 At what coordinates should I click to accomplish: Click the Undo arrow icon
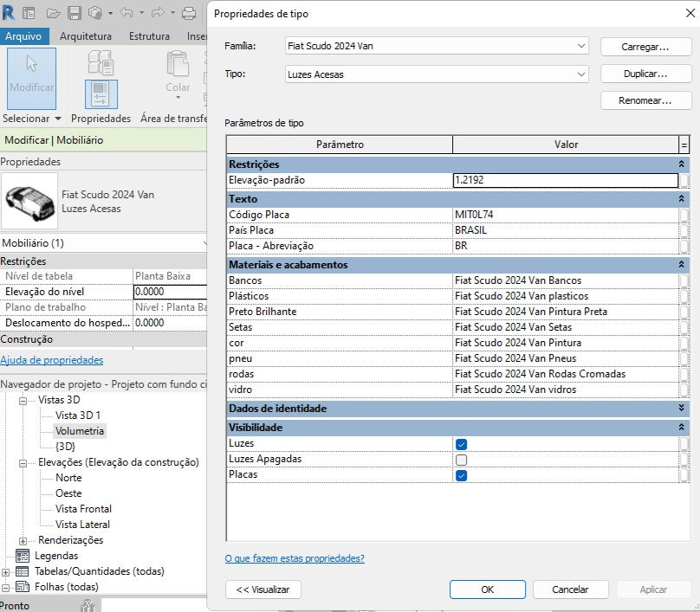(126, 13)
